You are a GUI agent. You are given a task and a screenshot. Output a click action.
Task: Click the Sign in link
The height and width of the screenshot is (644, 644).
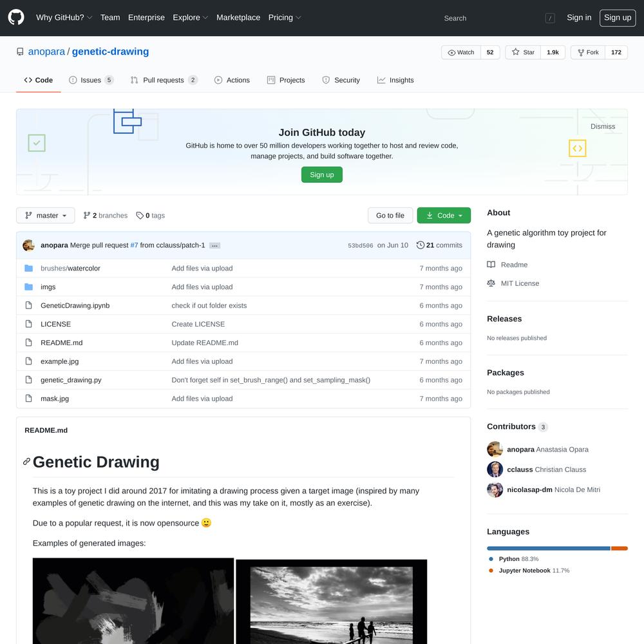pyautogui.click(x=579, y=17)
